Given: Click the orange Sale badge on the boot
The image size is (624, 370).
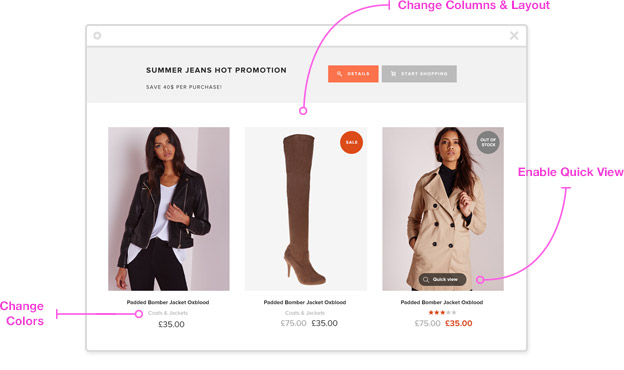Looking at the screenshot, I should point(351,142).
